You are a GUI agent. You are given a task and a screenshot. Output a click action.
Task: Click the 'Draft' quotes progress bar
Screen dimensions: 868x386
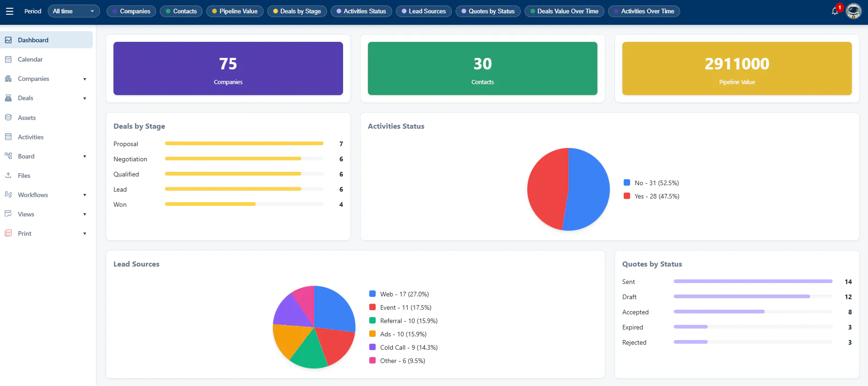click(x=753, y=296)
